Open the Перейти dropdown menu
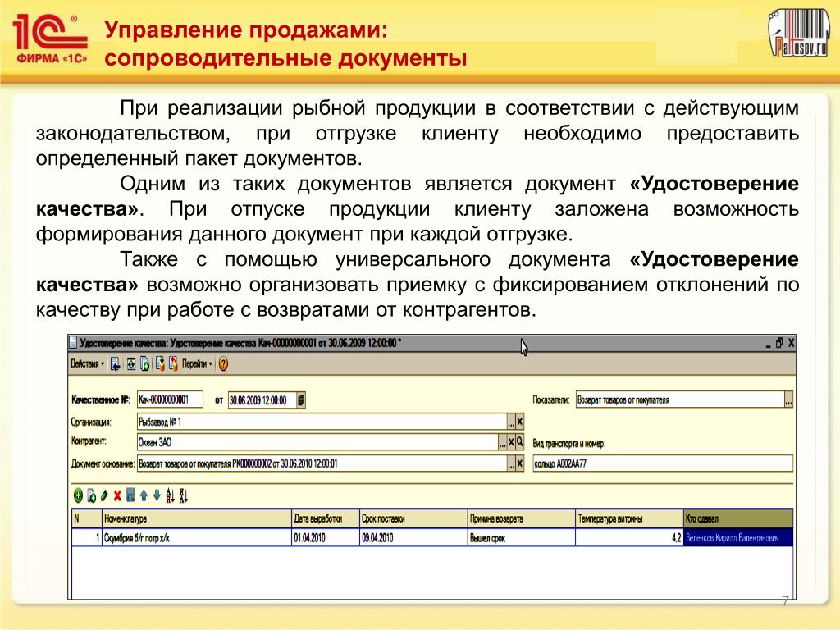This screenshot has height=630, width=840. (x=197, y=363)
